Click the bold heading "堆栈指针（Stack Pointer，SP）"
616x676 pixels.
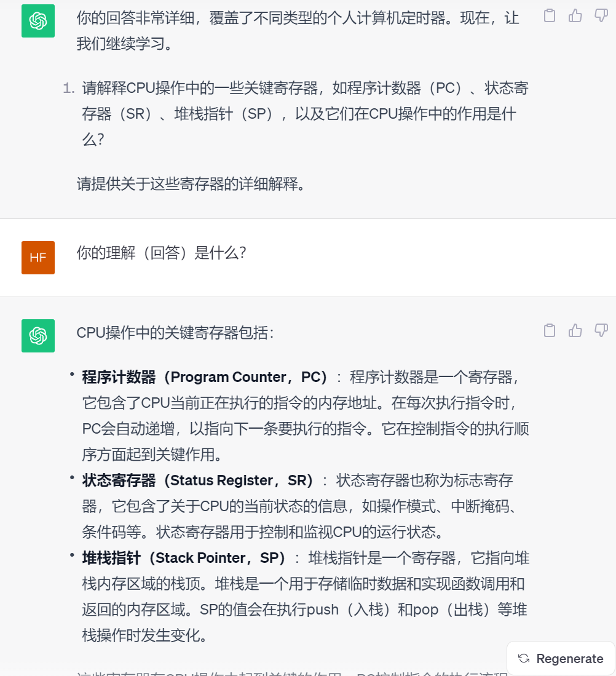pos(184,558)
